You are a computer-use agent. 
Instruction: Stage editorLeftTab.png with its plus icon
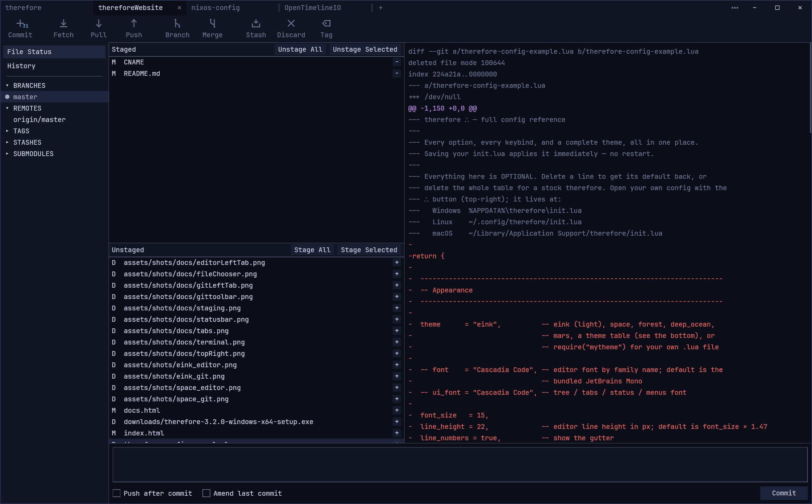(x=397, y=263)
